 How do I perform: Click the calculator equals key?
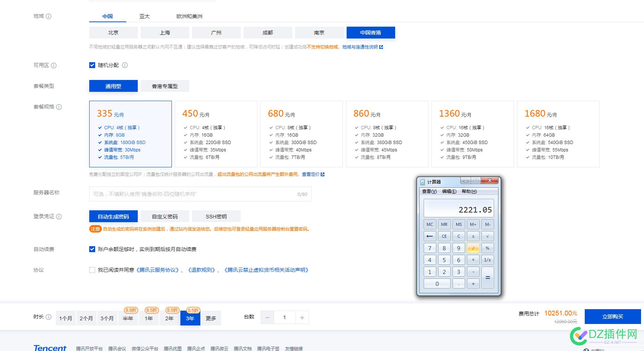[487, 278]
